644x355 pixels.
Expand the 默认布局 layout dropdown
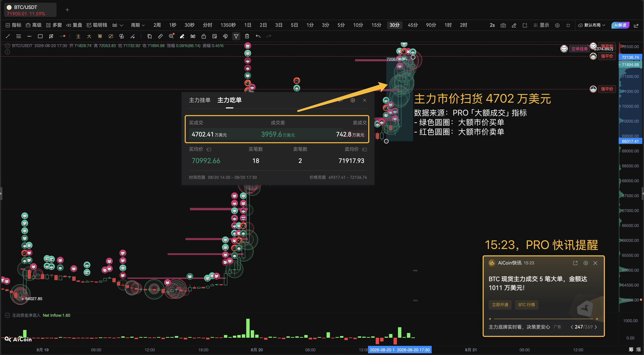(592, 25)
